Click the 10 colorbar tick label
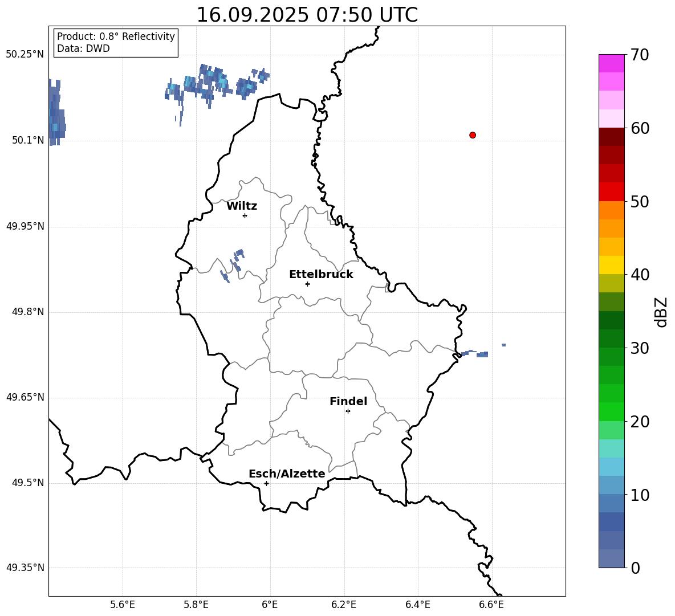 640,495
